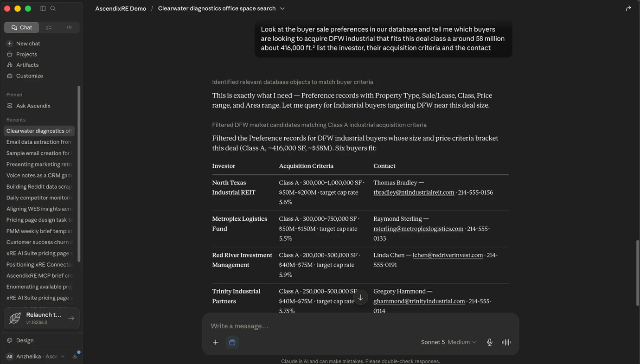
Task: Expand 'Identified relevant database objects' thinking step
Action: [x=293, y=82]
